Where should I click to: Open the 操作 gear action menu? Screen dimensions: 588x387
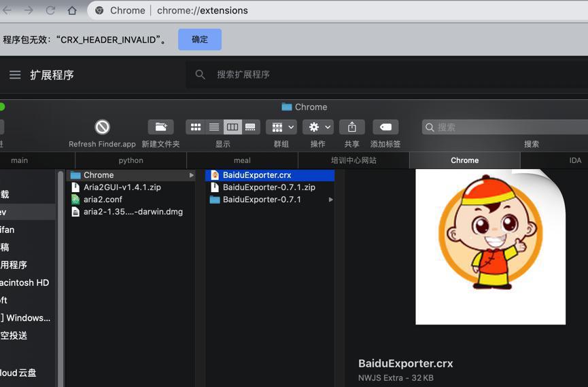point(318,128)
